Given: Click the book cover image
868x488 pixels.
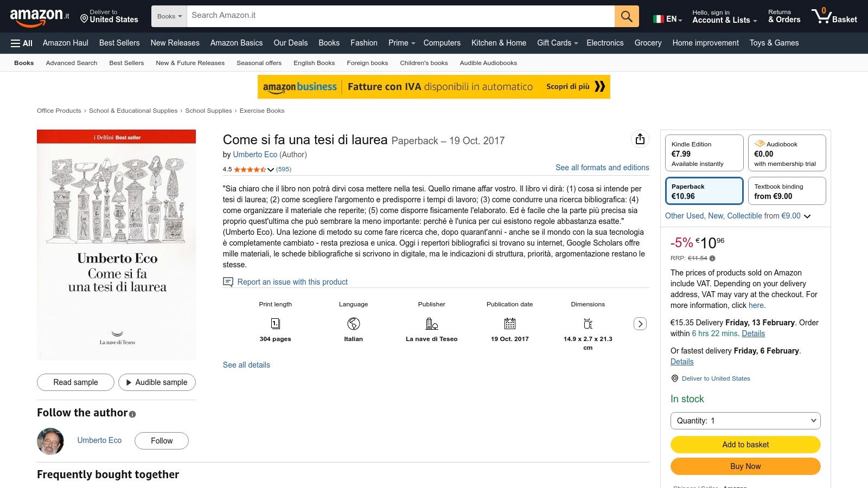Looking at the screenshot, I should click(116, 245).
